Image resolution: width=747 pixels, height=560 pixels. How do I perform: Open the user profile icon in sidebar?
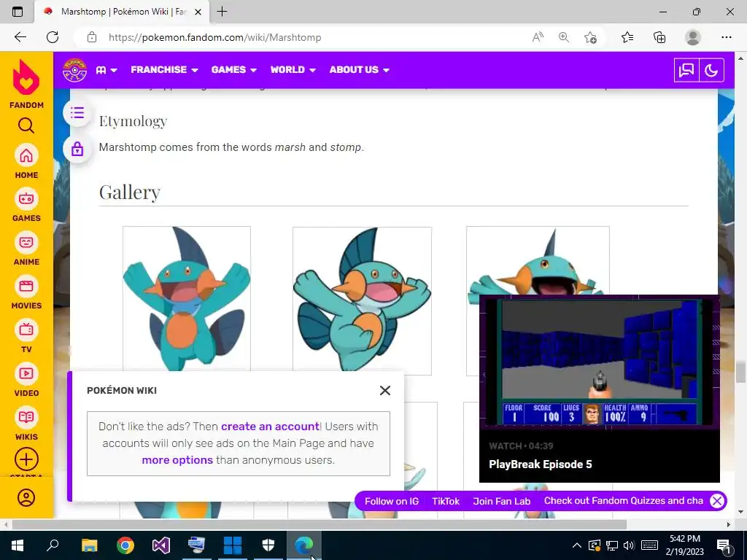[26, 497]
